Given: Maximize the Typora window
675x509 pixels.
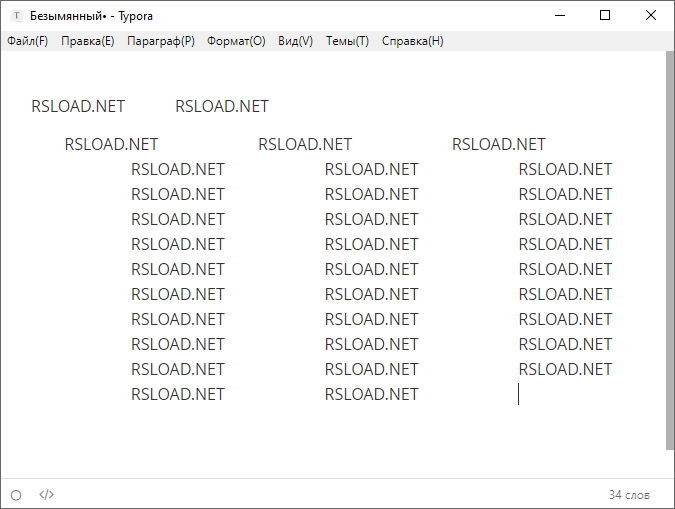Looking at the screenshot, I should (x=605, y=16).
